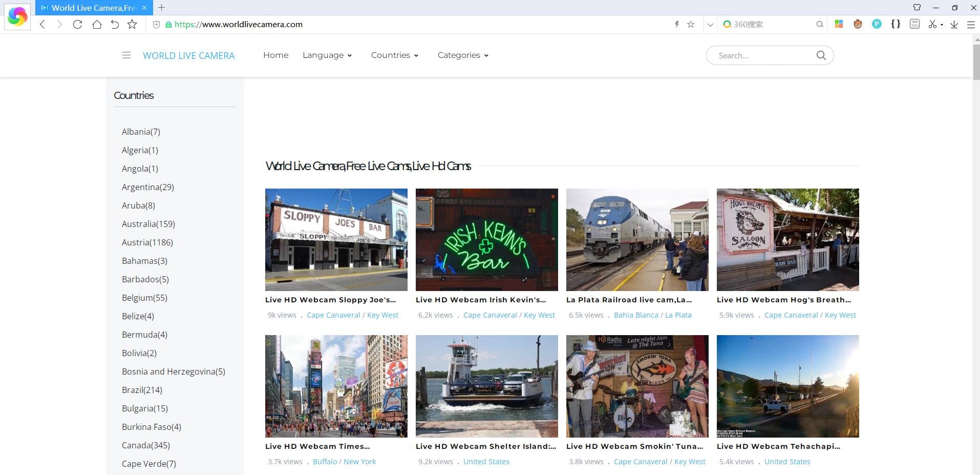This screenshot has height=475, width=980.
Task: Open the calendar-like extension icon
Action: 914,24
